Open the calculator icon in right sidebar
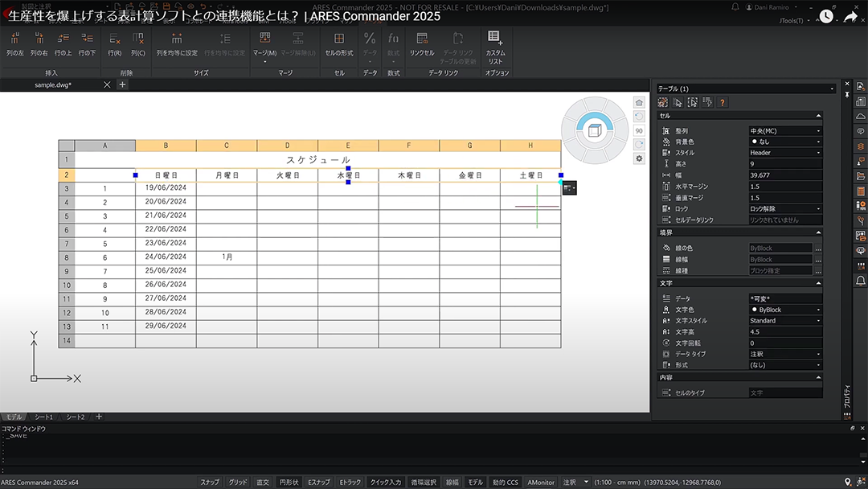This screenshot has width=868, height=489. 860,191
